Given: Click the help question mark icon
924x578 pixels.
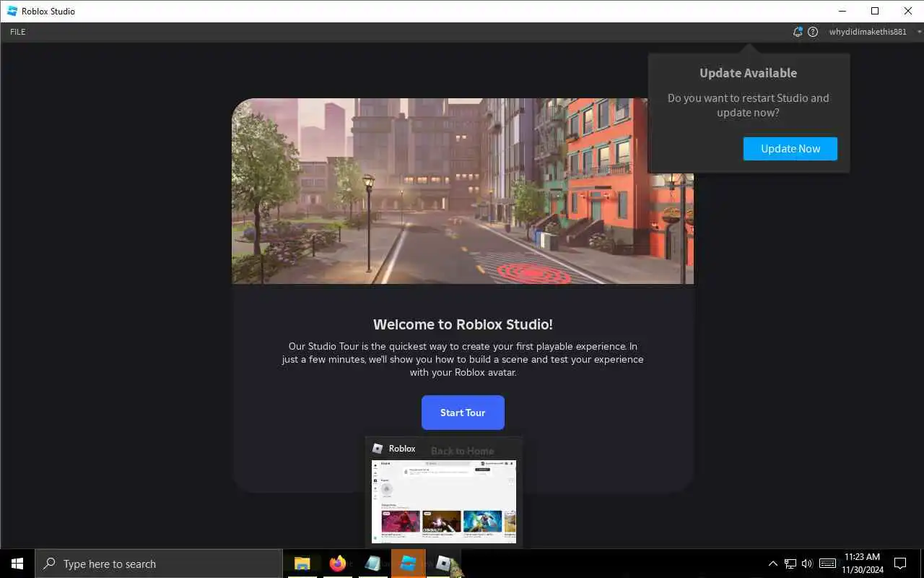Looking at the screenshot, I should tap(813, 32).
